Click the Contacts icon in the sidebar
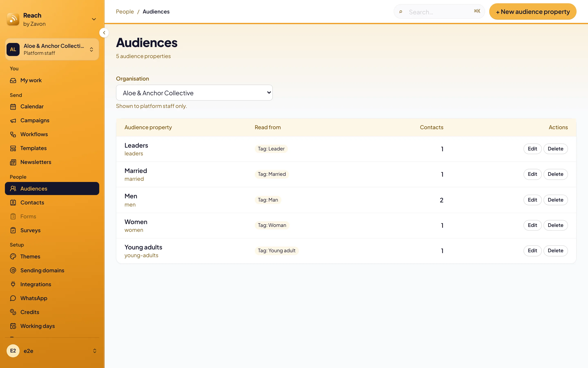Screen dimensions: 588x368 13,202
